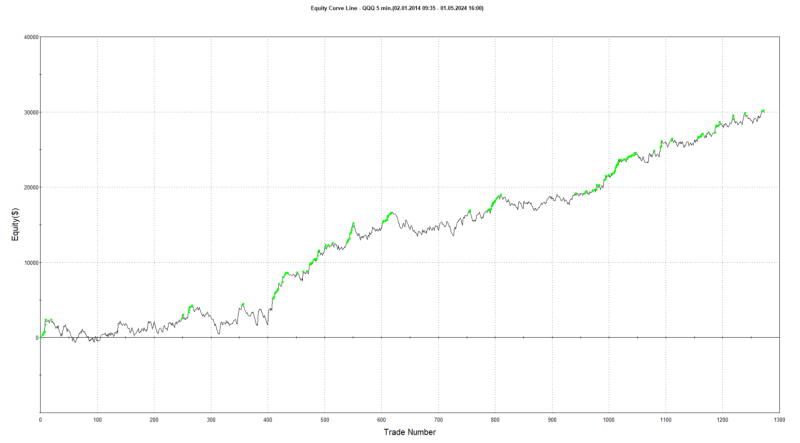This screenshot has height=443, width=800.
Task: Click the green equity peak near trade 810
Action: click(501, 195)
